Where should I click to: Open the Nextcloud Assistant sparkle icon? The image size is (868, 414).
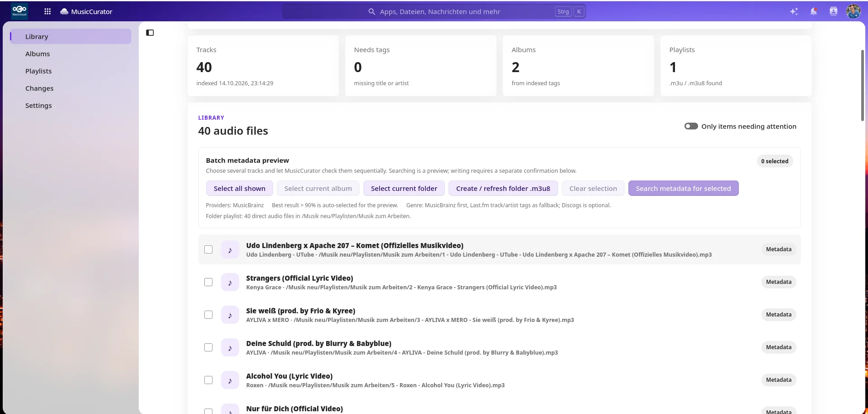pyautogui.click(x=794, y=11)
